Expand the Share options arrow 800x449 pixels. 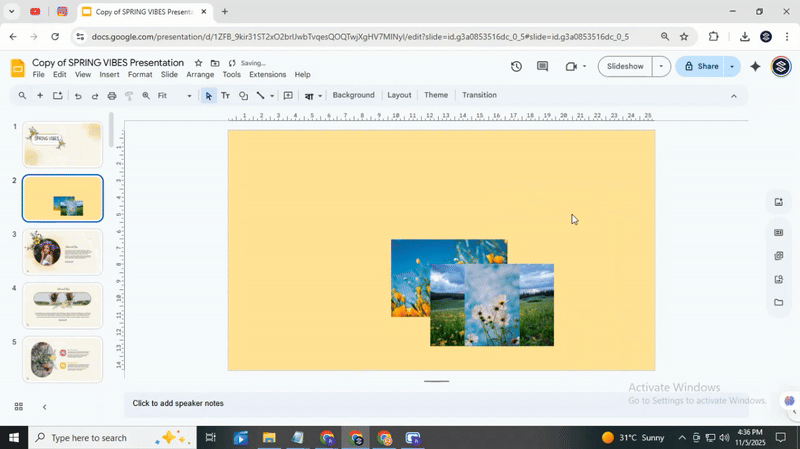pos(732,67)
